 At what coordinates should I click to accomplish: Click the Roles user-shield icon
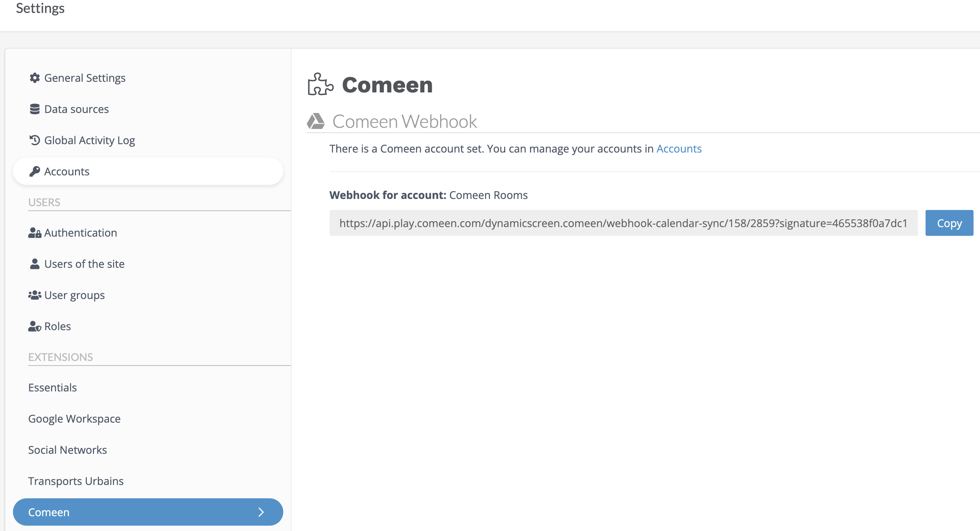click(35, 326)
